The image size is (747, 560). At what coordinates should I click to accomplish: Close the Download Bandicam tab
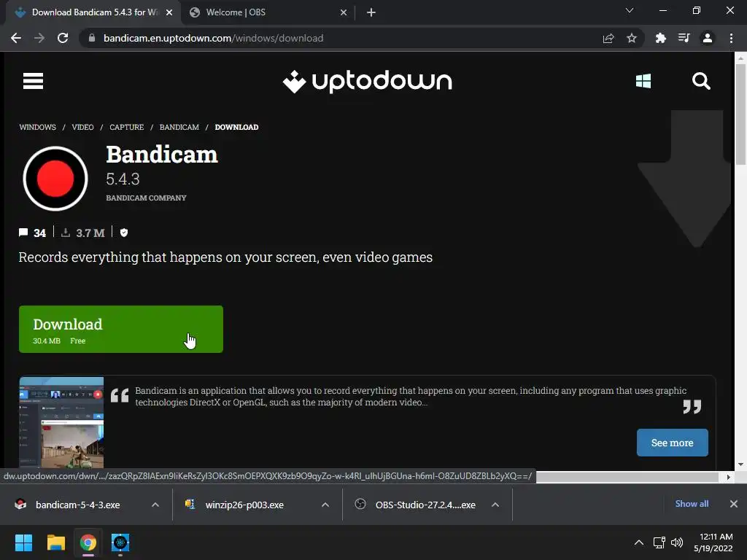169,12
